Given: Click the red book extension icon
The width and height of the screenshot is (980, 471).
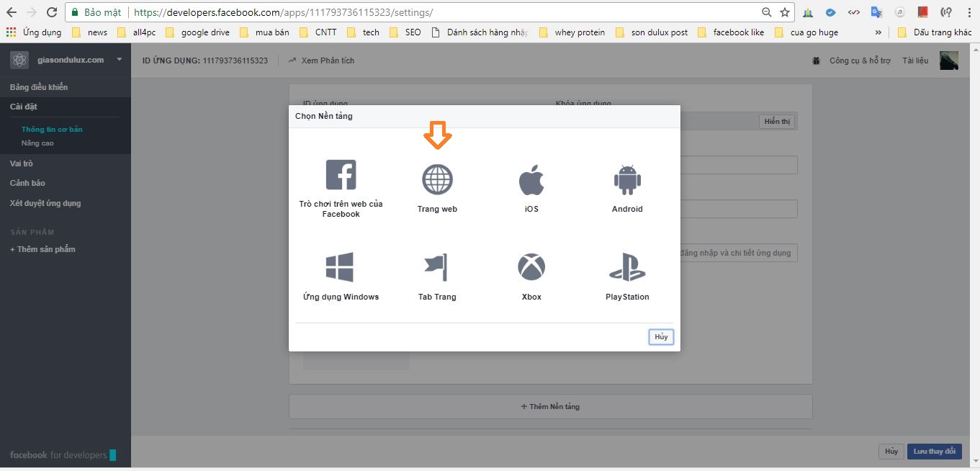Looking at the screenshot, I should pos(923,12).
